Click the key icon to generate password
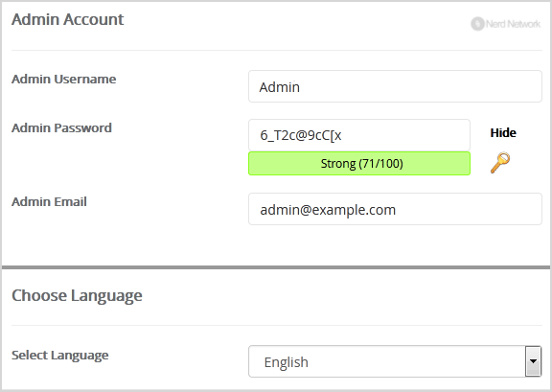Viewport: 552px width, 392px height. click(500, 162)
